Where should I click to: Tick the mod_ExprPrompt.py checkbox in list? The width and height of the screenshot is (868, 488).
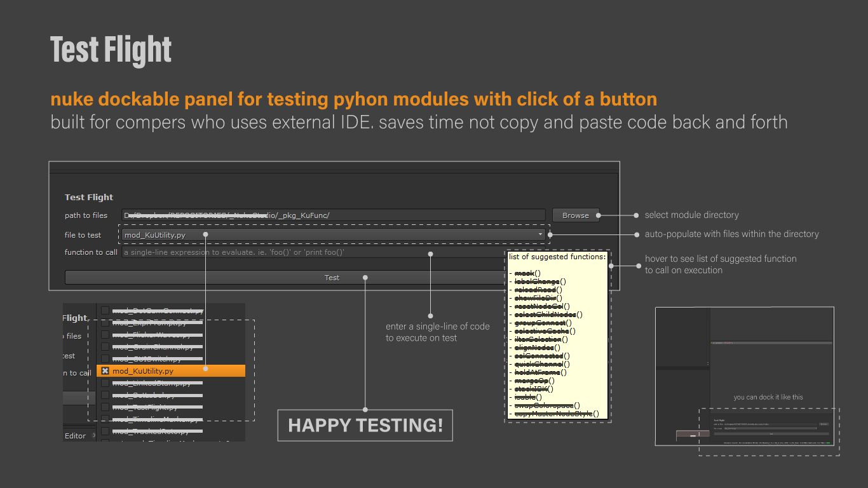[105, 323]
